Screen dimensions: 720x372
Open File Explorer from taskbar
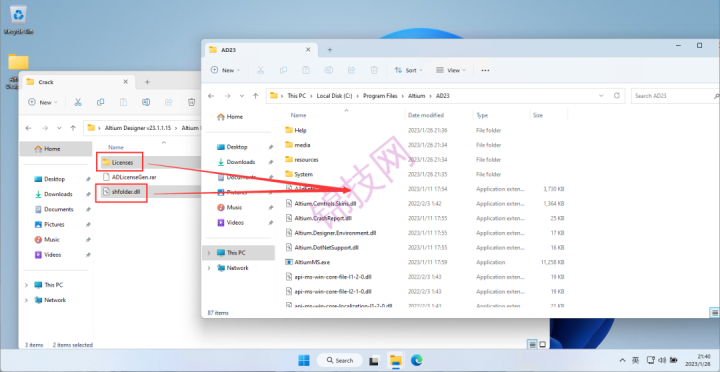pyautogui.click(x=395, y=361)
